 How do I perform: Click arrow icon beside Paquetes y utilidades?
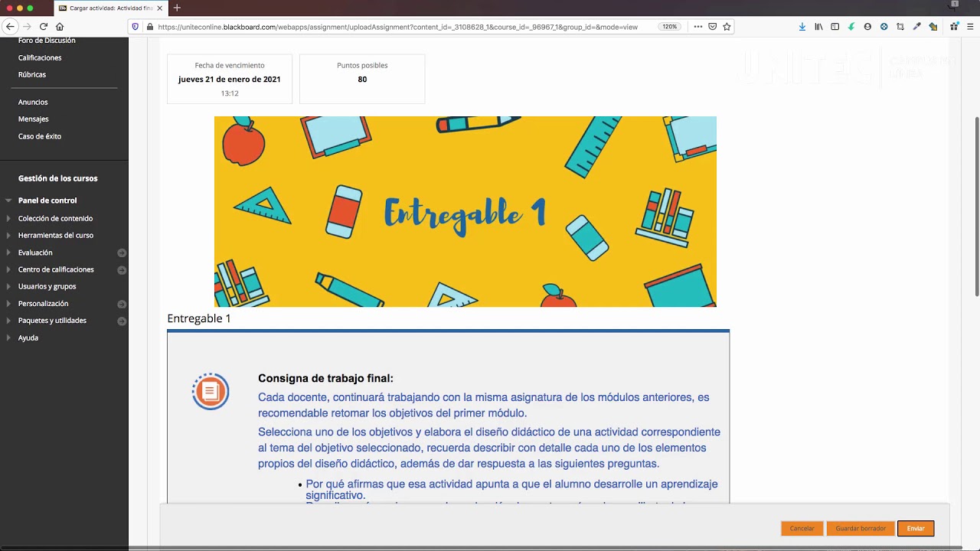coord(122,321)
